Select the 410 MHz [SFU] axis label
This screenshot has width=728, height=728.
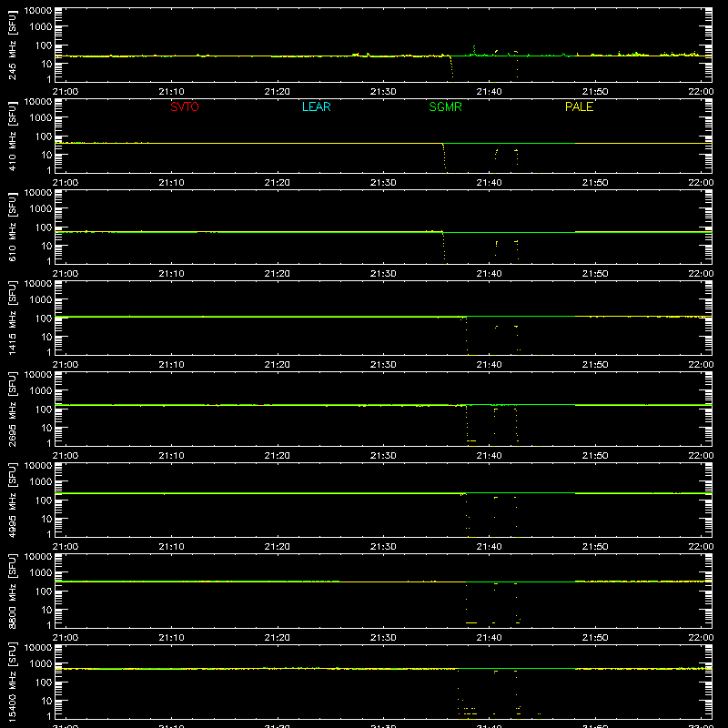point(13,136)
